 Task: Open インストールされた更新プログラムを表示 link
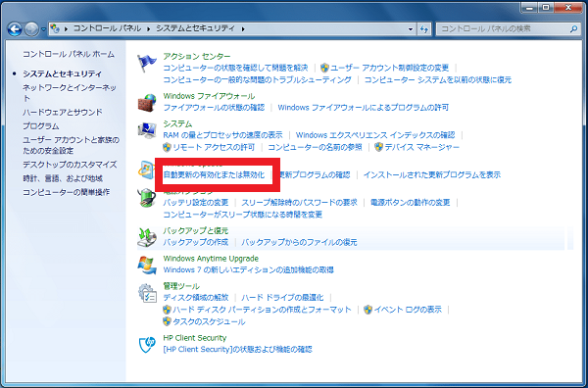pos(432,174)
